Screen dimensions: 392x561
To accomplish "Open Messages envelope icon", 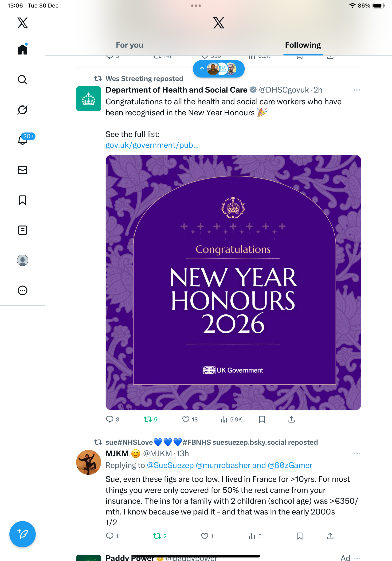I will (23, 170).
